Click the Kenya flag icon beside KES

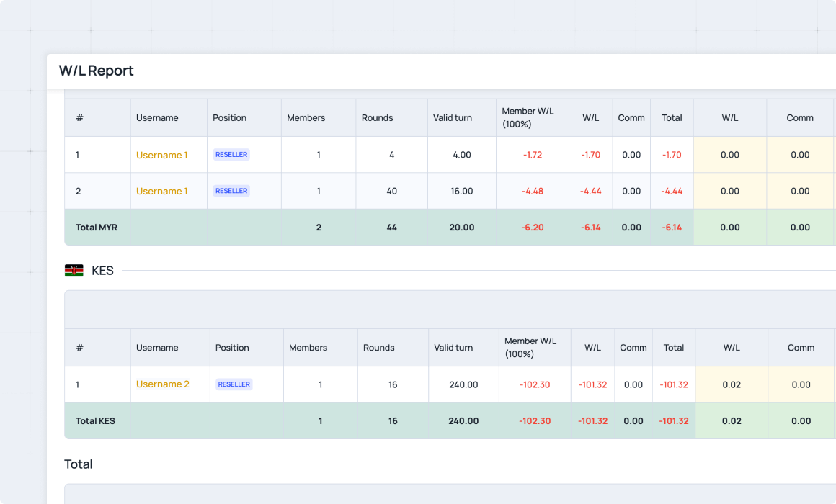74,271
